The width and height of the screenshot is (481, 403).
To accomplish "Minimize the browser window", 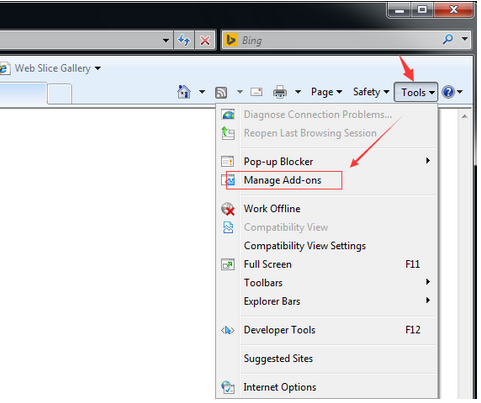I will tap(399, 11).
